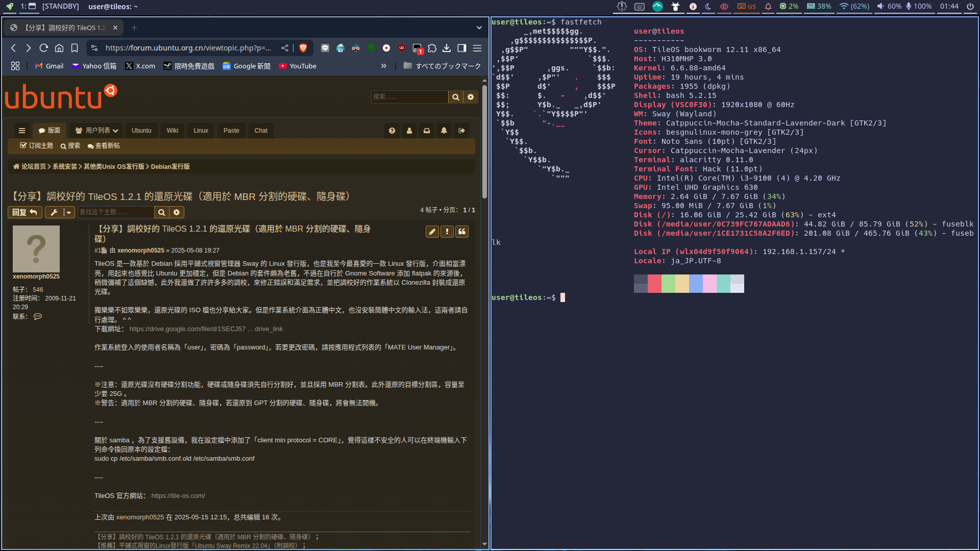Open the Google 新聞 bookmark
This screenshot has width=980, height=551.
tap(247, 66)
